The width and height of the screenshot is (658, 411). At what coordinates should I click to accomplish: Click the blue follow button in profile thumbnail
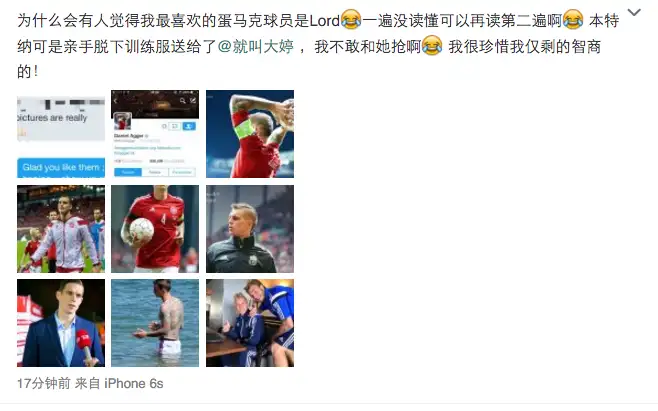(x=188, y=126)
